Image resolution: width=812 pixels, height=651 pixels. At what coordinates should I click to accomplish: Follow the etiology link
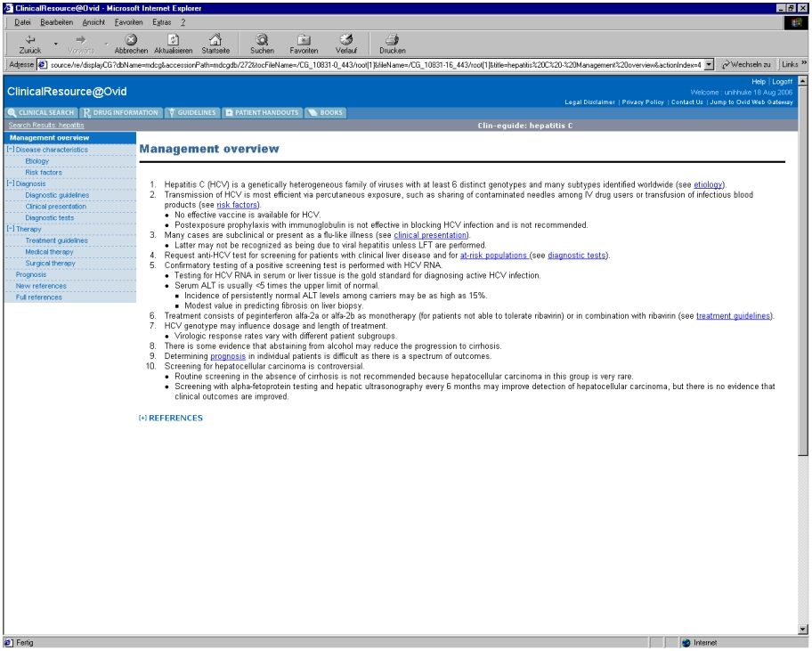708,185
